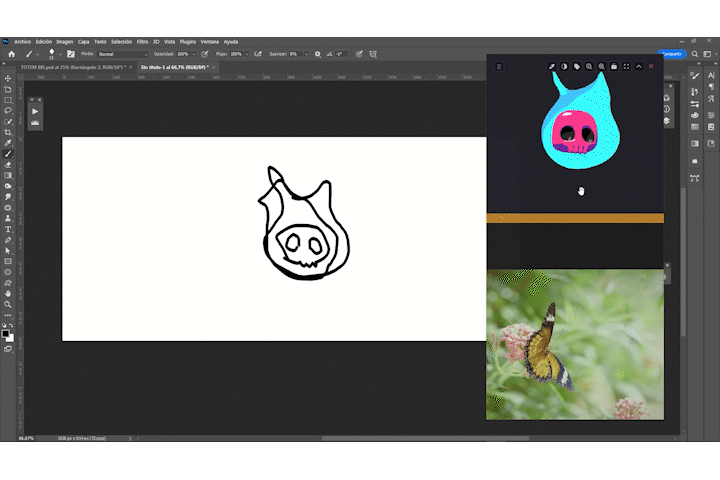720x480 pixels.
Task: Switch to the TOTEM BIS.psd document tab
Action: click(x=73, y=67)
